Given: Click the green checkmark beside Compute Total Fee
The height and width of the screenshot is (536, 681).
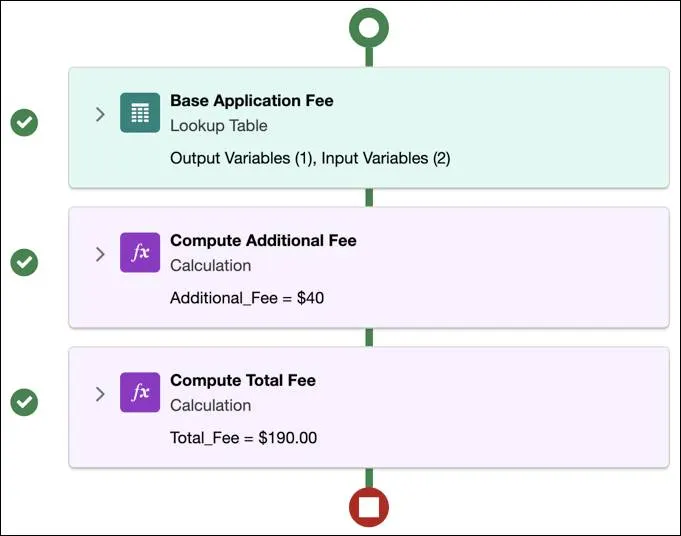Looking at the screenshot, I should (24, 402).
